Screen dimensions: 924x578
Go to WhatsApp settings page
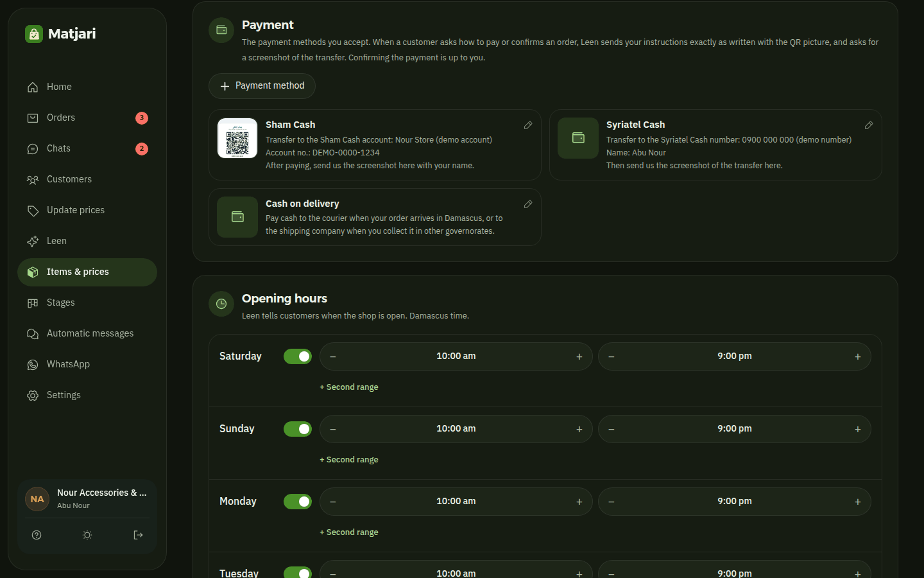click(87, 364)
